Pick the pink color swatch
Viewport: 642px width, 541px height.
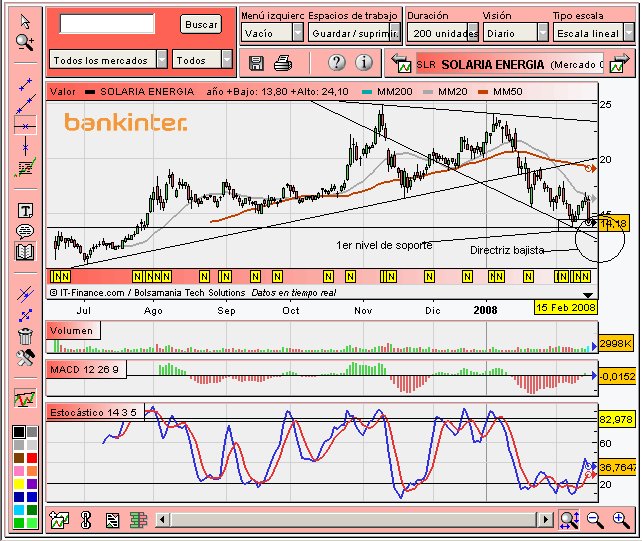point(19,471)
